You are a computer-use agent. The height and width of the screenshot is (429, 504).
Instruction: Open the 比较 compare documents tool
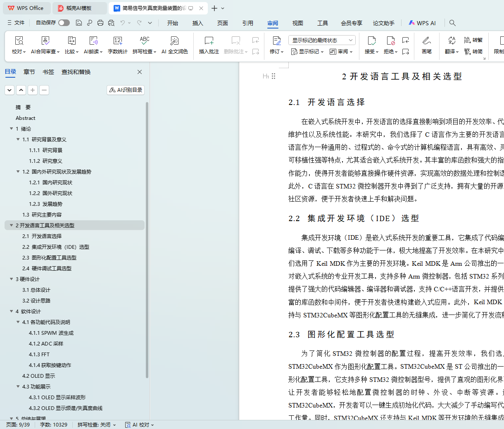pyautogui.click(x=71, y=41)
